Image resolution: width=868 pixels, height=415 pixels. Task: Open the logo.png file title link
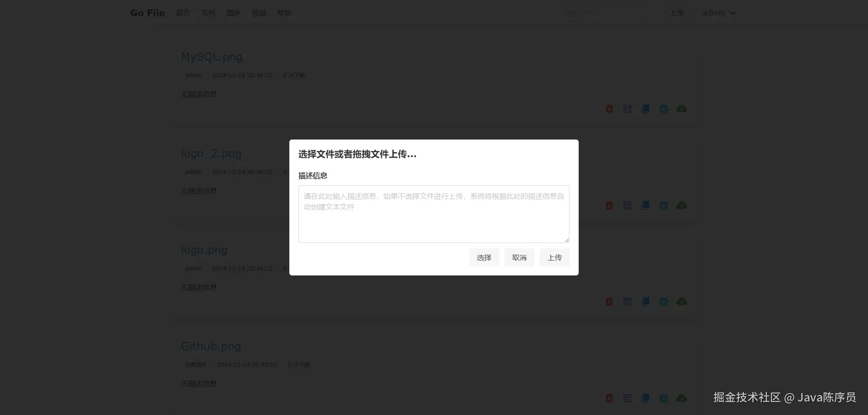[x=204, y=250]
